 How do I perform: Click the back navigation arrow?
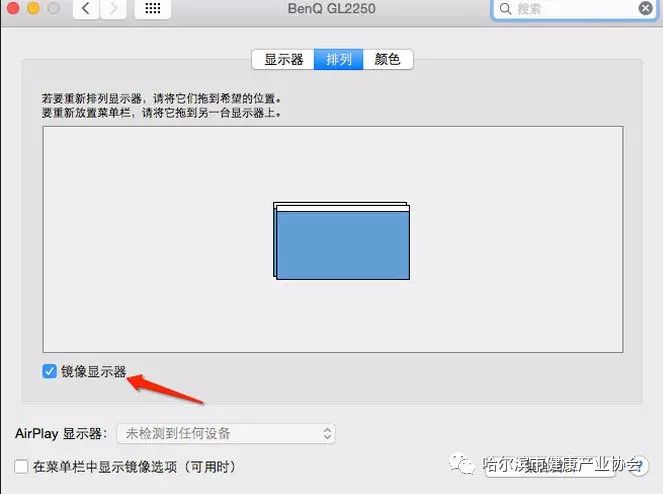click(86, 8)
